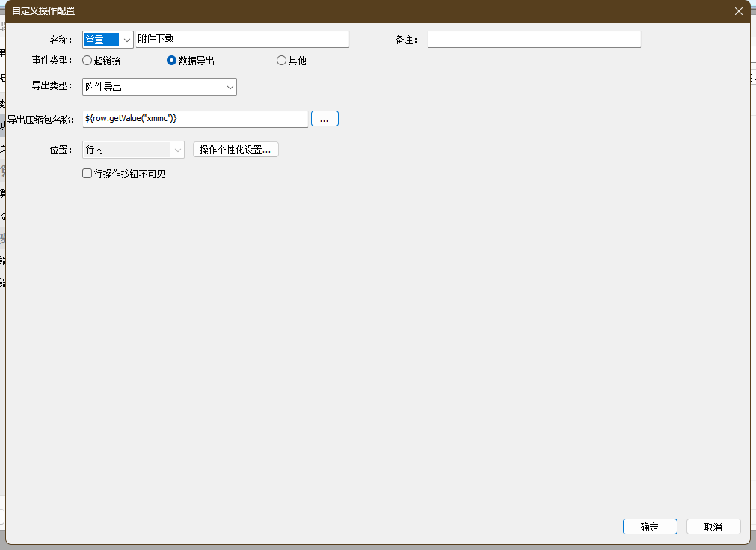756x550 pixels.
Task: Choose the 其他 event type option
Action: [281, 61]
